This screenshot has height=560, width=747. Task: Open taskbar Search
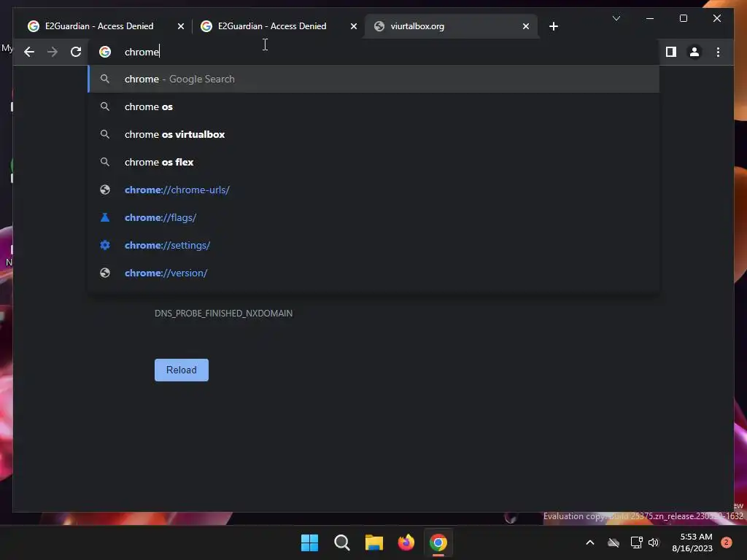tap(341, 542)
